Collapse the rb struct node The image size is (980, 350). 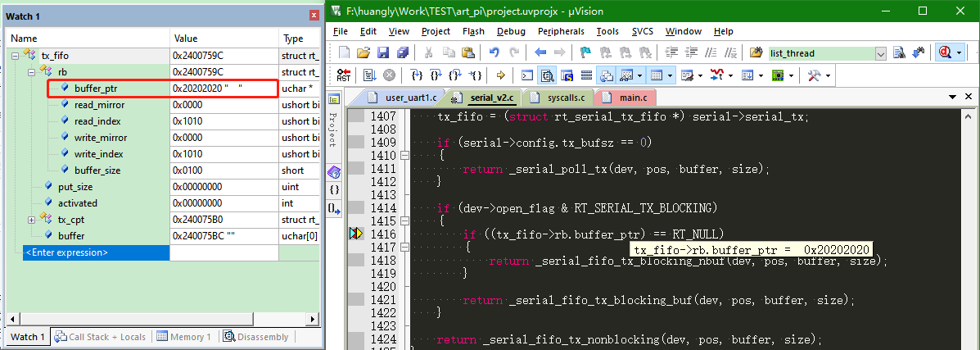pyautogui.click(x=31, y=72)
